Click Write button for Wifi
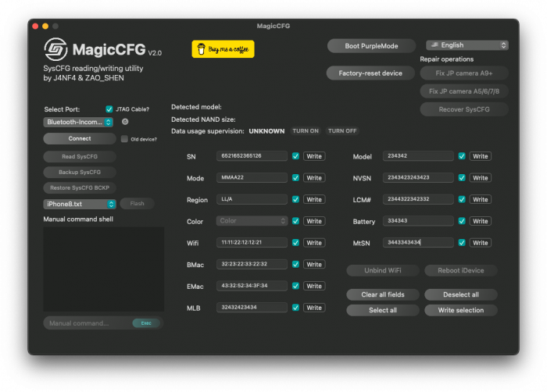 pos(314,243)
